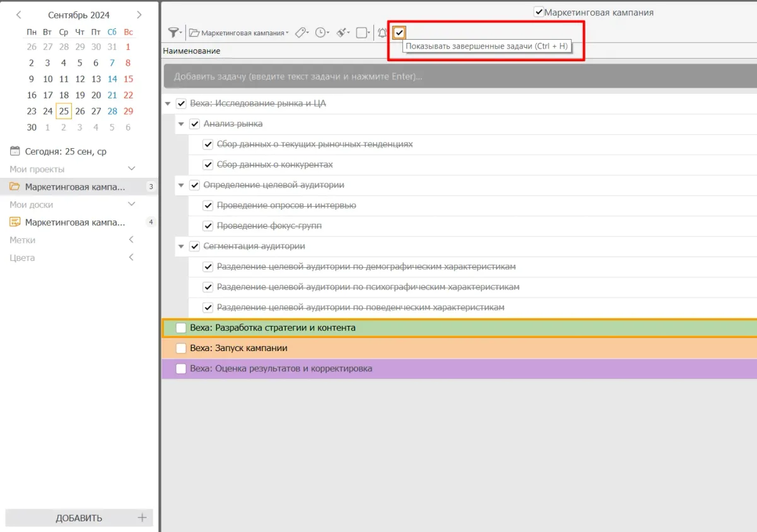Toggle the show completed tasks checkbox
Image resolution: width=757 pixels, height=532 pixels.
coord(399,33)
